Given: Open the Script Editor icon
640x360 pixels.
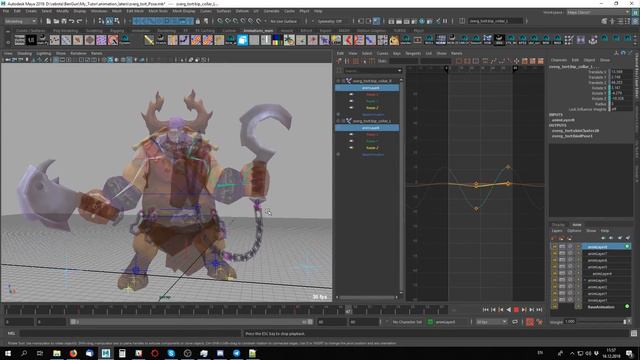Looking at the screenshot, I should (634, 333).
